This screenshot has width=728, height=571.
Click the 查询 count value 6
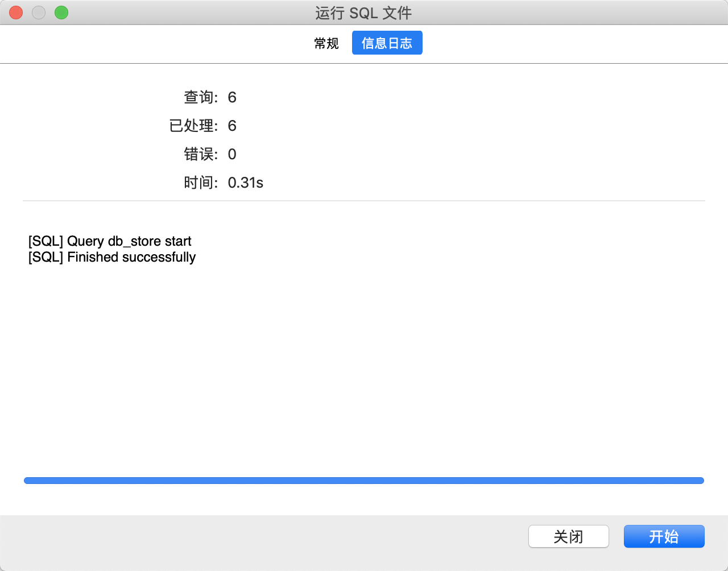coord(232,97)
